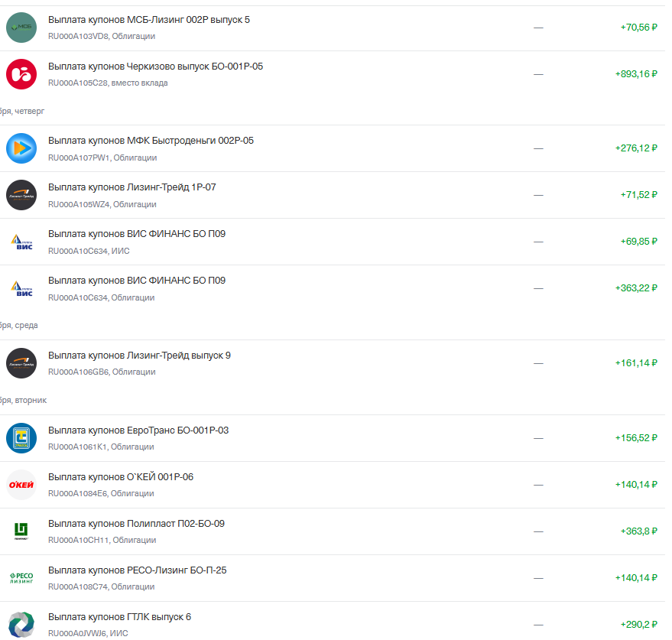Click ticker line RU000A10C634, Облигации
The width and height of the screenshot is (672, 640).
(101, 298)
